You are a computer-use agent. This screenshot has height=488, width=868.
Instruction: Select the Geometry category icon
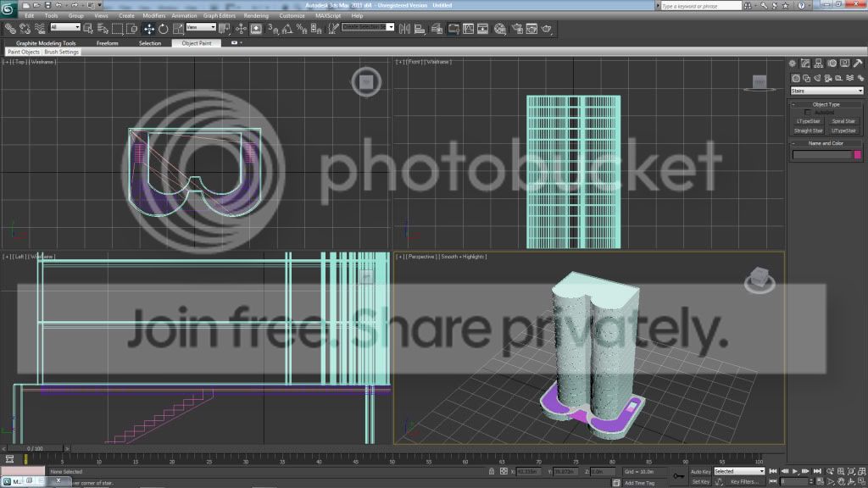coord(796,79)
